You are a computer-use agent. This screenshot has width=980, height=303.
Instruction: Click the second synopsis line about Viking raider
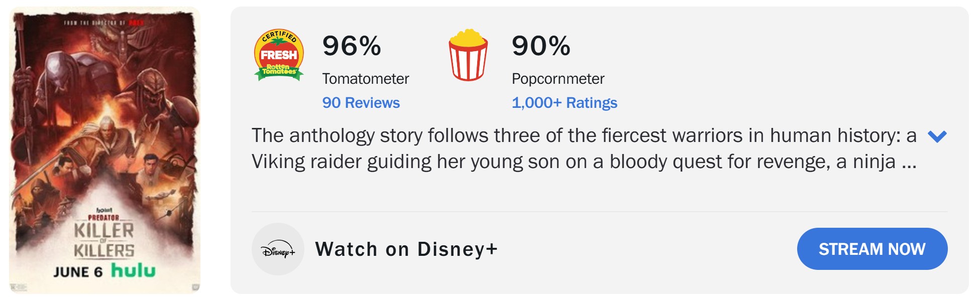pyautogui.click(x=584, y=162)
